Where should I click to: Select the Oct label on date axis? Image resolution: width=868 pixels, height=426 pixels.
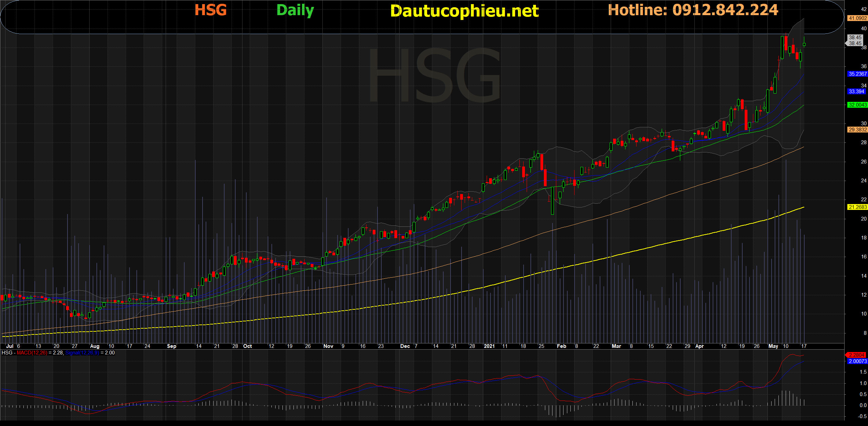pyautogui.click(x=247, y=346)
